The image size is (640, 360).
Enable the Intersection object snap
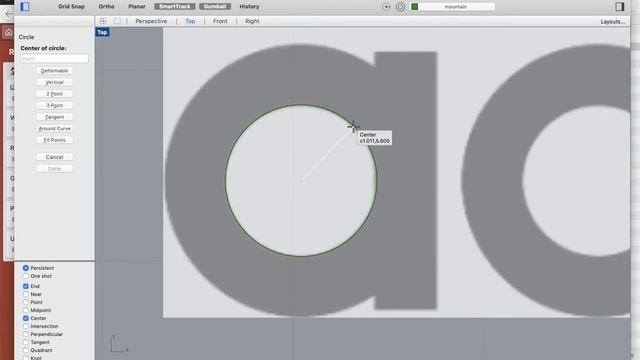(x=26, y=326)
